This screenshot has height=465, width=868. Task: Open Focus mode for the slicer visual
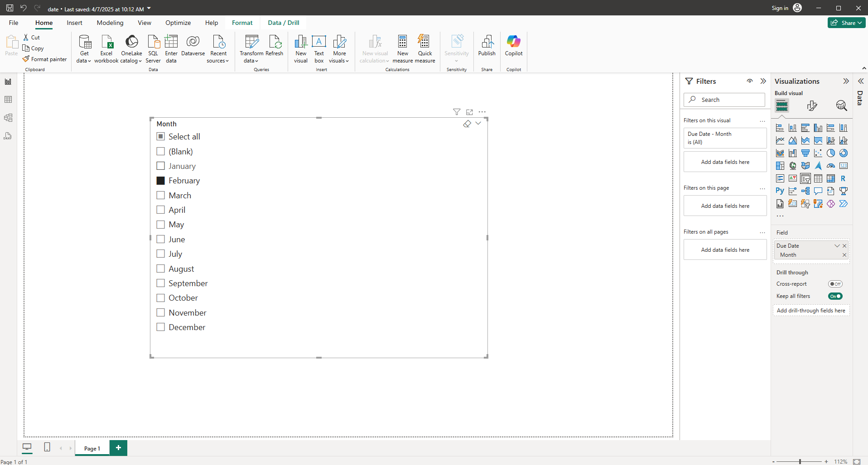pyautogui.click(x=469, y=112)
